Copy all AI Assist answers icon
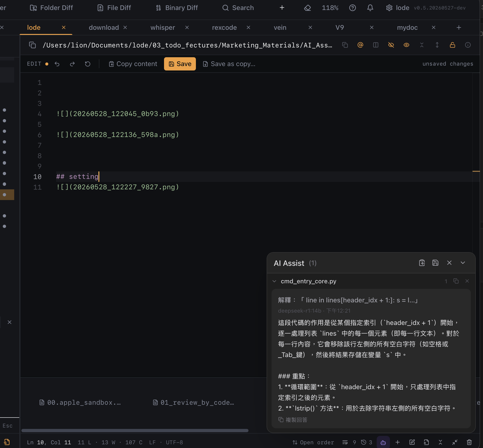The image size is (483, 448). [422, 263]
